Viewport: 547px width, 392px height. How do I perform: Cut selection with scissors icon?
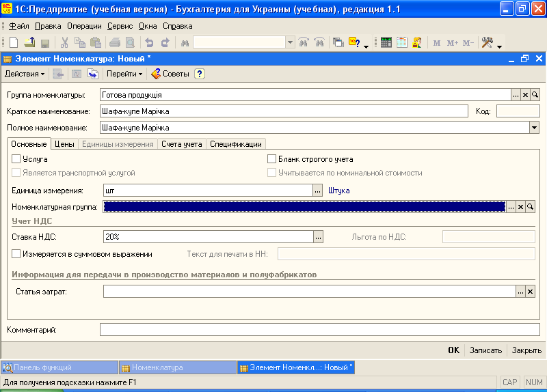[x=64, y=42]
